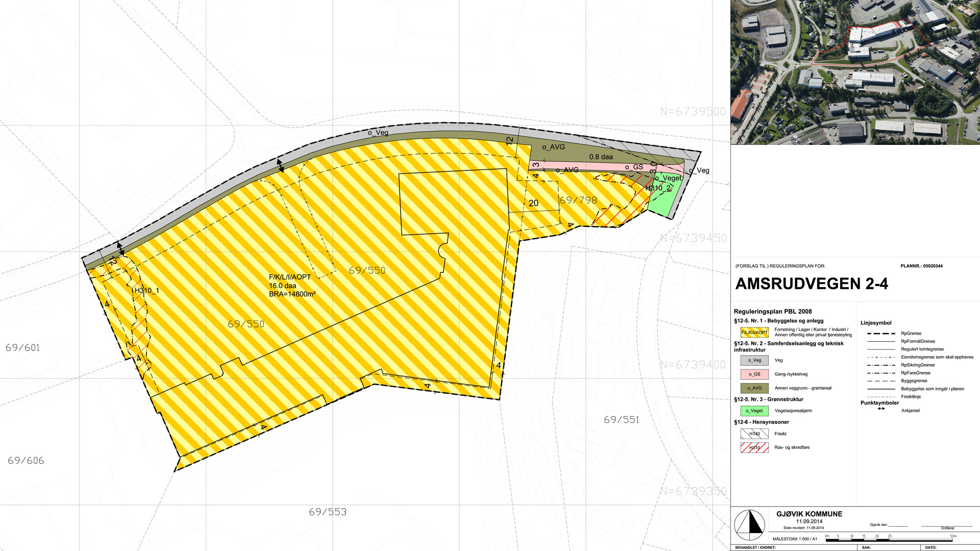Click the Vegetasjonsskjerm legend label
Image resolution: width=980 pixels, height=551 pixels.
click(793, 411)
